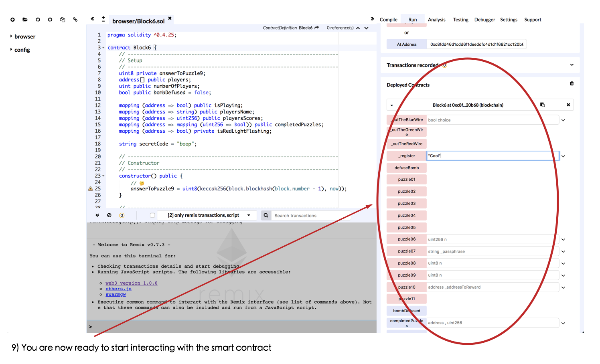Image resolution: width=600 pixels, height=364 pixels.
Task: Remove the Block6 deployed instance with the X
Action: pos(568,105)
